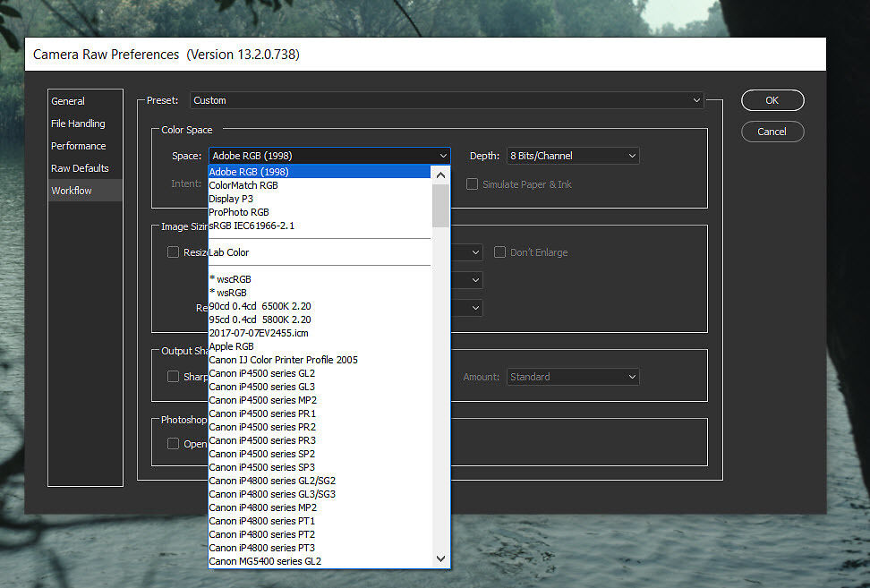
Task: Click the Cancel button
Action: pos(772,132)
